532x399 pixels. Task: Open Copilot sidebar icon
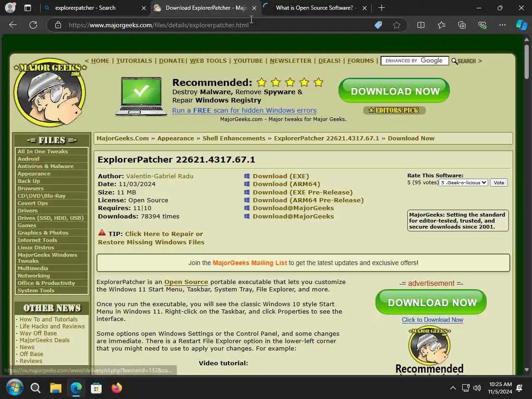[521, 25]
